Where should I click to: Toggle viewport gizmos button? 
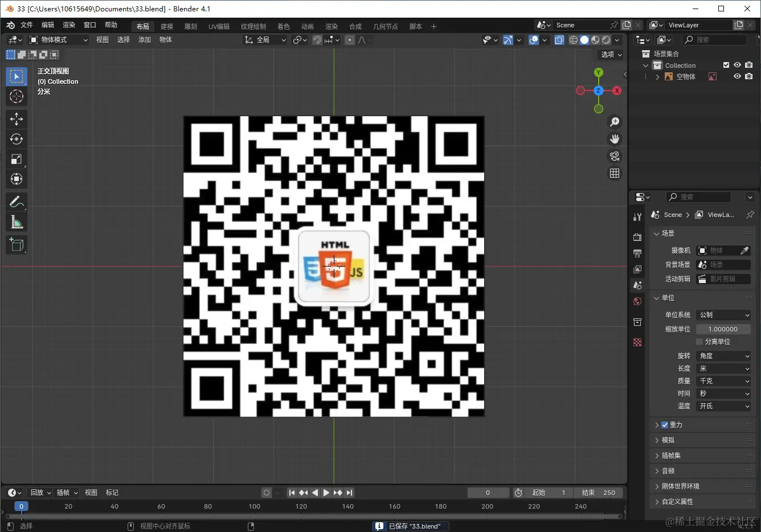[x=508, y=40]
